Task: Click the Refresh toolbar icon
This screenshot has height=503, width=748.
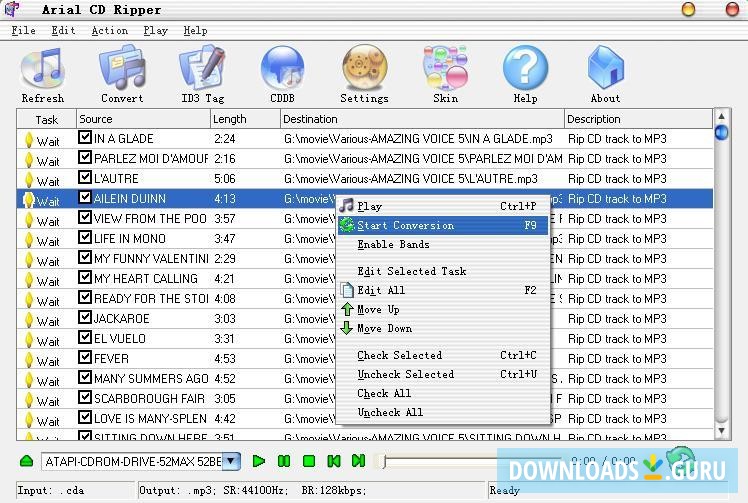Action: tap(42, 70)
